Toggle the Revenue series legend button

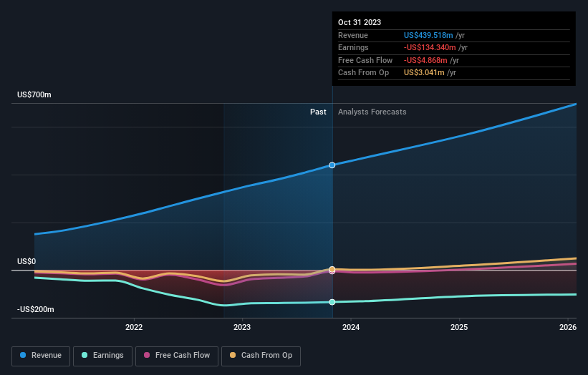click(x=41, y=356)
